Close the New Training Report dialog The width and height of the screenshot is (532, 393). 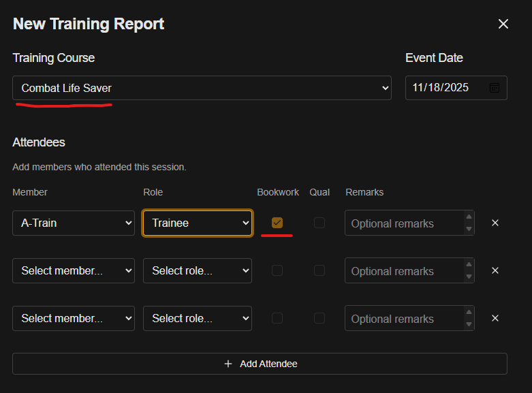tap(503, 25)
